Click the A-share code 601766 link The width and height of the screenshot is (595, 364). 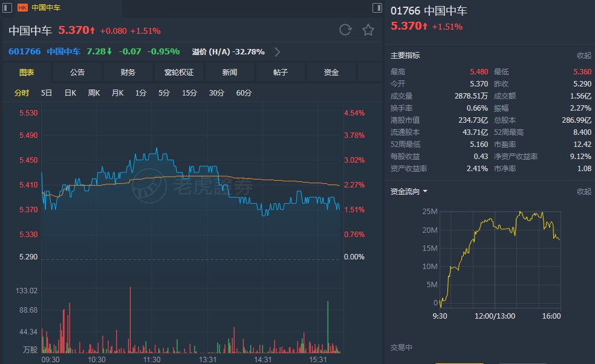[25, 51]
